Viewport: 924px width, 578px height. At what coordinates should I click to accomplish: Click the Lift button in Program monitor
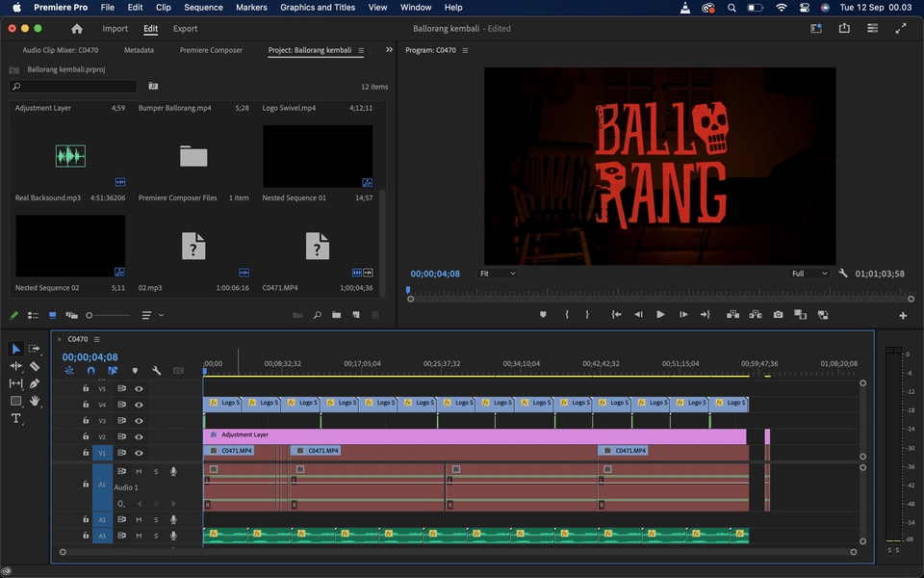tap(733, 315)
